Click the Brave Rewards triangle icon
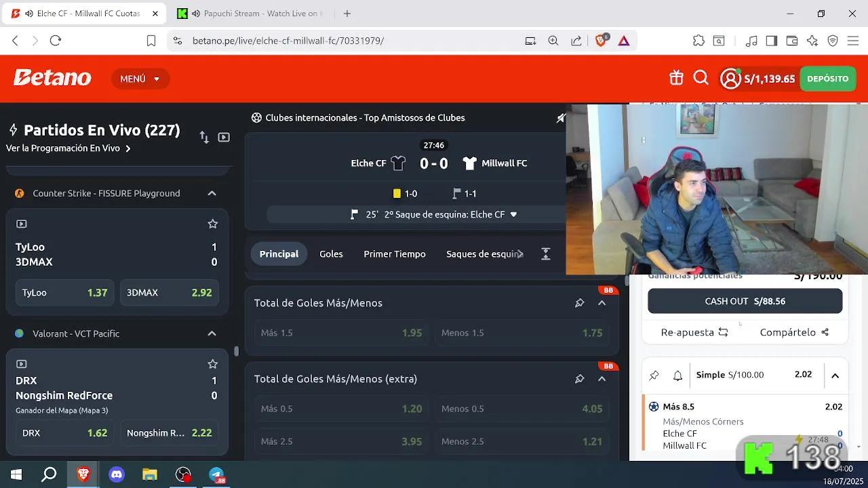The width and height of the screenshot is (868, 488). [624, 41]
